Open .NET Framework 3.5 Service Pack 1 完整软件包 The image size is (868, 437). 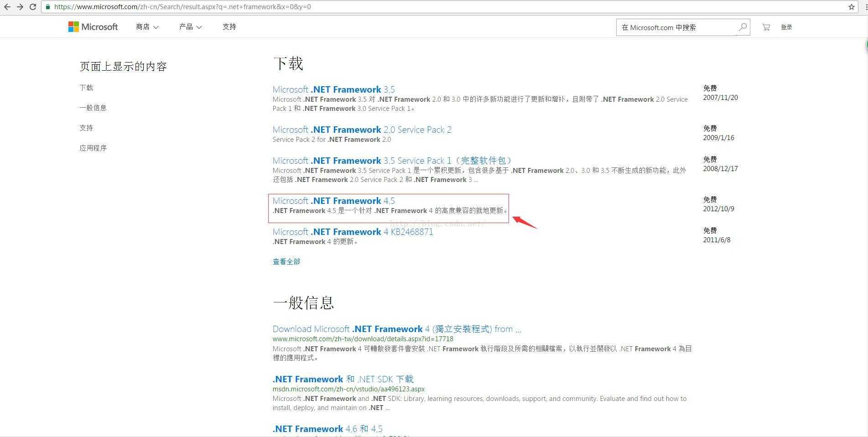point(393,161)
